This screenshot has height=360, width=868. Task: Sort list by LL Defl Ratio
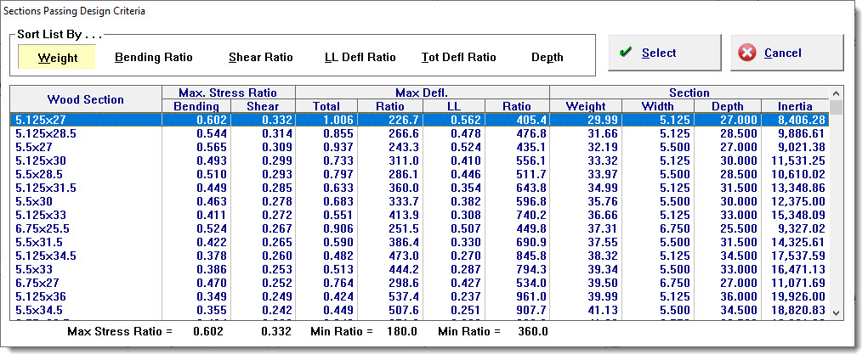point(360,58)
